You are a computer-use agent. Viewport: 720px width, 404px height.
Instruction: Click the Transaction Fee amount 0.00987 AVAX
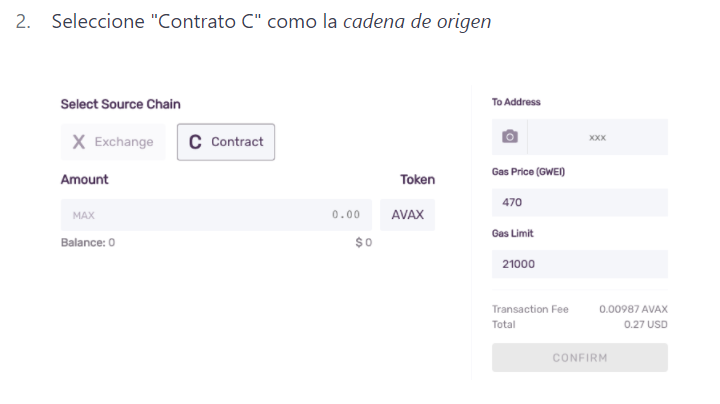coord(633,309)
